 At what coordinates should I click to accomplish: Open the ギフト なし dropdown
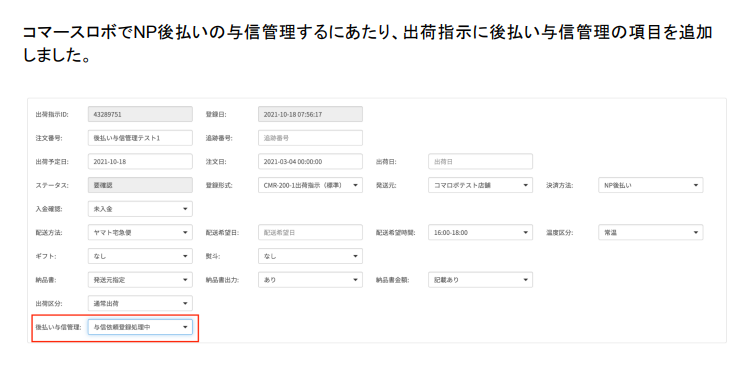tap(140, 256)
